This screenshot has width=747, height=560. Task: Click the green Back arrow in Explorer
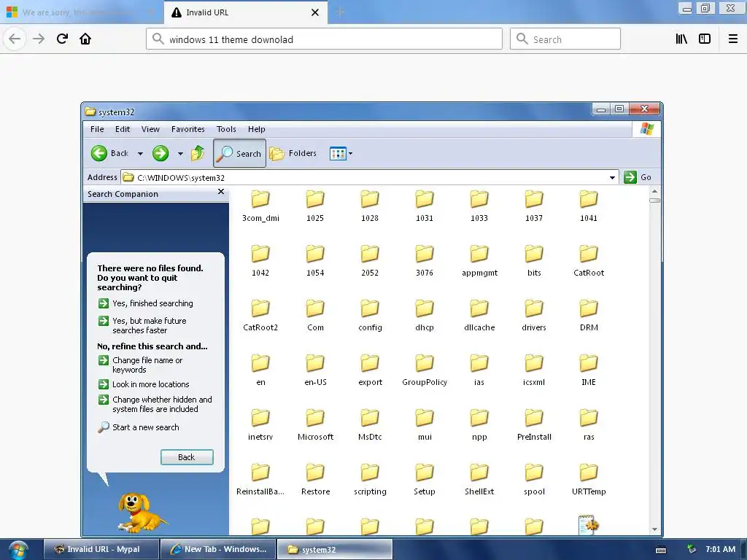point(99,153)
